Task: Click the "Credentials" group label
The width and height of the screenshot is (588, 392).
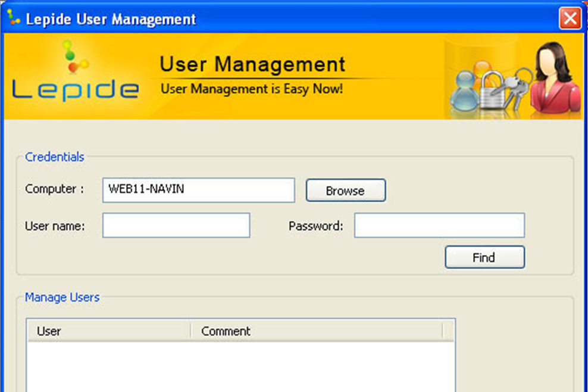Action: tap(54, 157)
